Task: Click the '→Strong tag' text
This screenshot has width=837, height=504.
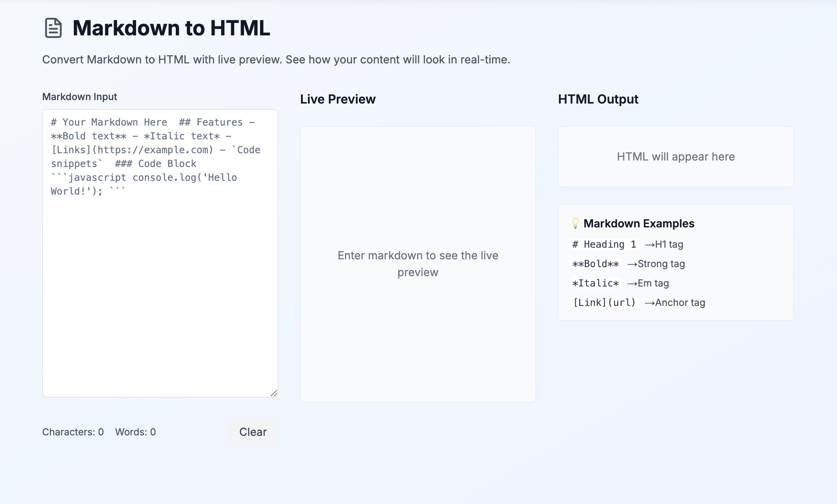Action: coord(656,264)
